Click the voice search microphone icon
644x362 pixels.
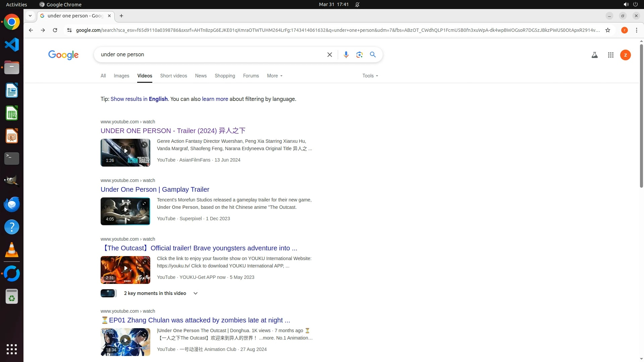coord(346,55)
